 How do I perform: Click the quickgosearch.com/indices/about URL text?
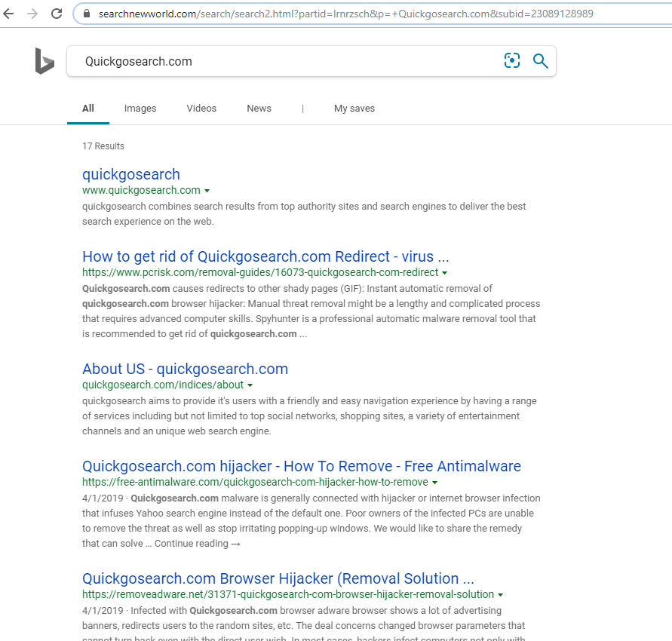coord(163,385)
